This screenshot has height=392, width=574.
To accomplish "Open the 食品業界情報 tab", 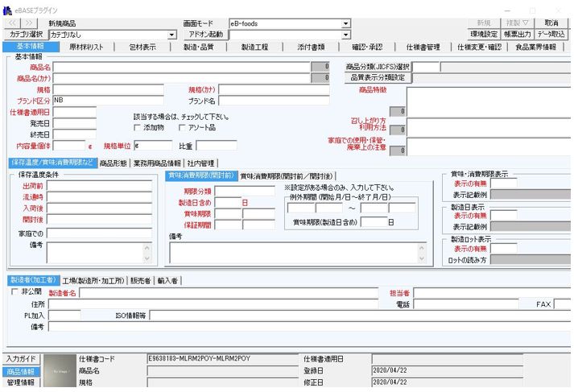I will 535,47.
